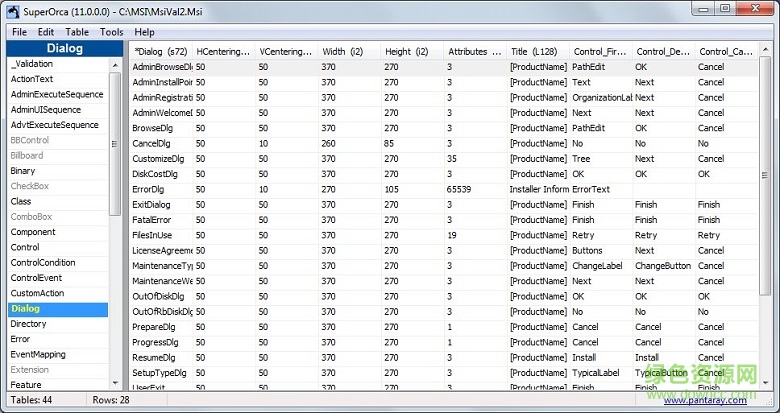Image resolution: width=780 pixels, height=413 pixels.
Task: Click the Control_Fir... column header
Action: (601, 52)
